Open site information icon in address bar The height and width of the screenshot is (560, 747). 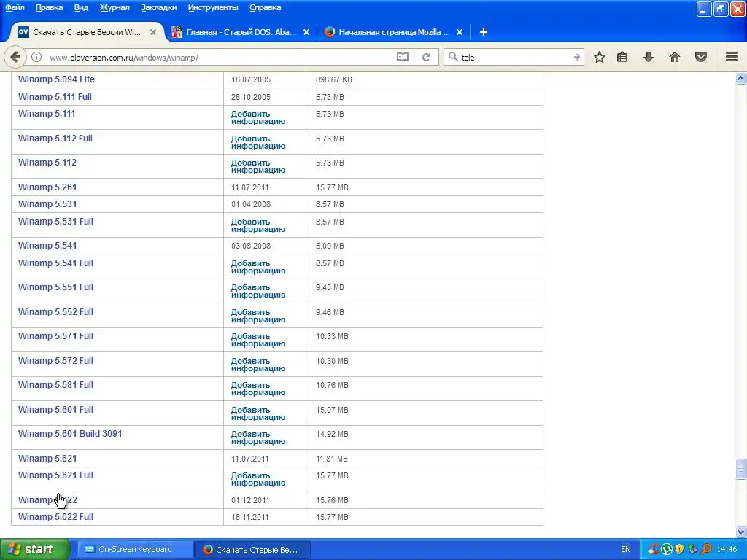36,57
